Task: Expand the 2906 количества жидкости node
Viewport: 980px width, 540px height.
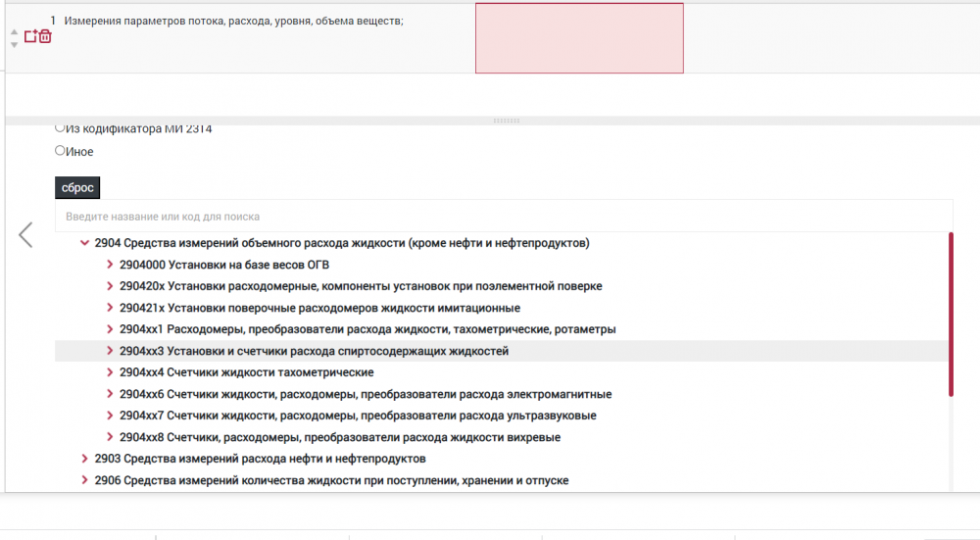Action: click(84, 480)
